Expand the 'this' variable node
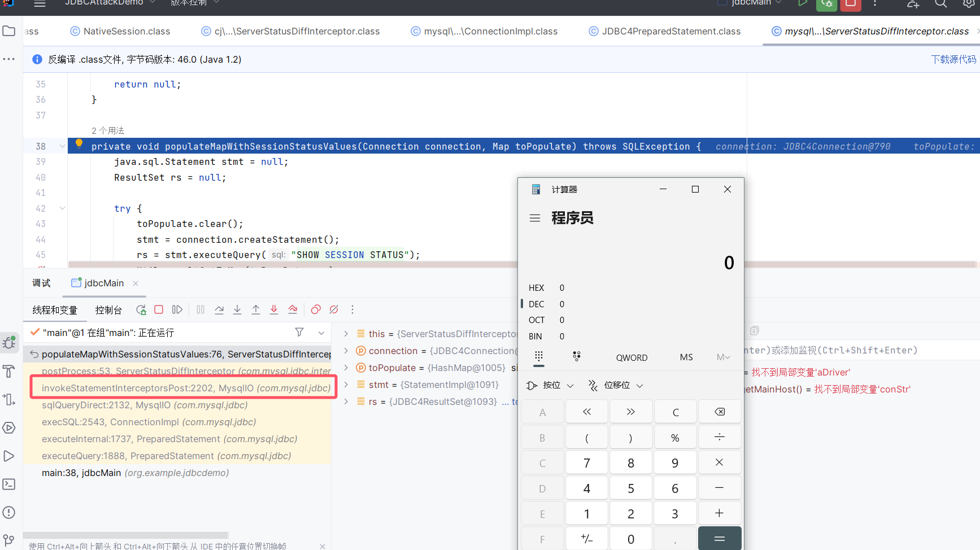Viewport: 980px width, 550px height. [346, 334]
